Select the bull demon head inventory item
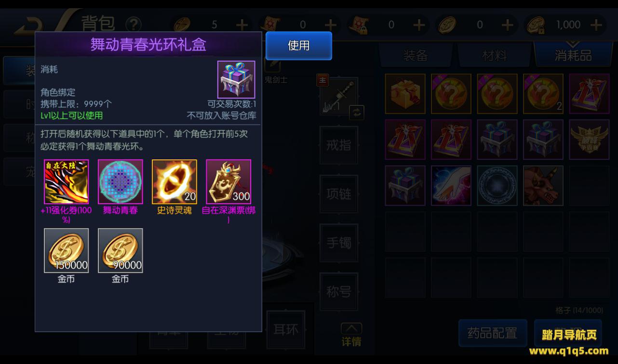Screen dimensions: 618x364 pyautogui.click(x=543, y=185)
